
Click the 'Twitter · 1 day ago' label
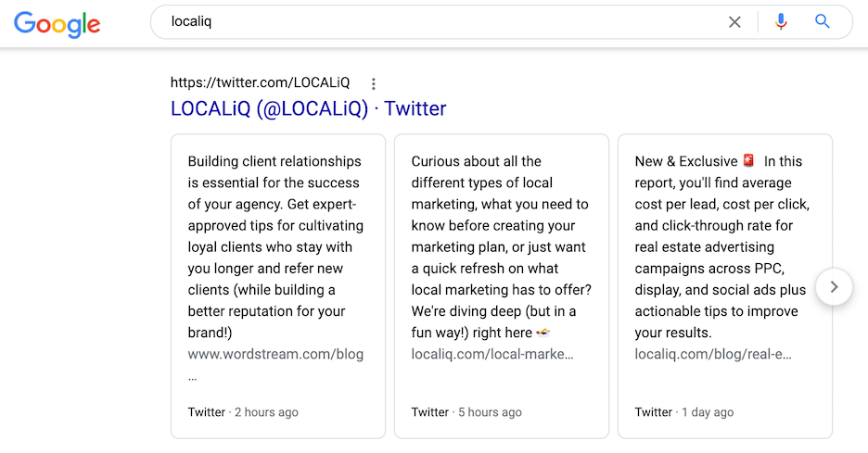click(684, 412)
